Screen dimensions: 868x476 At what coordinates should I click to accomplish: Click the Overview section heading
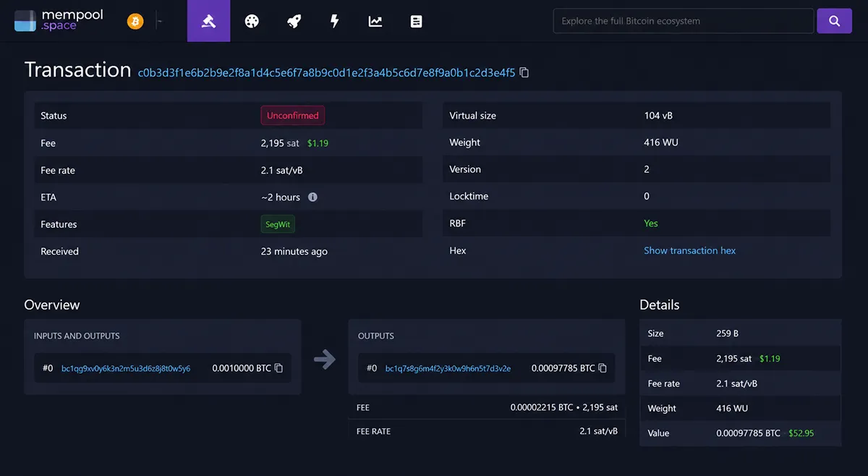click(x=52, y=305)
